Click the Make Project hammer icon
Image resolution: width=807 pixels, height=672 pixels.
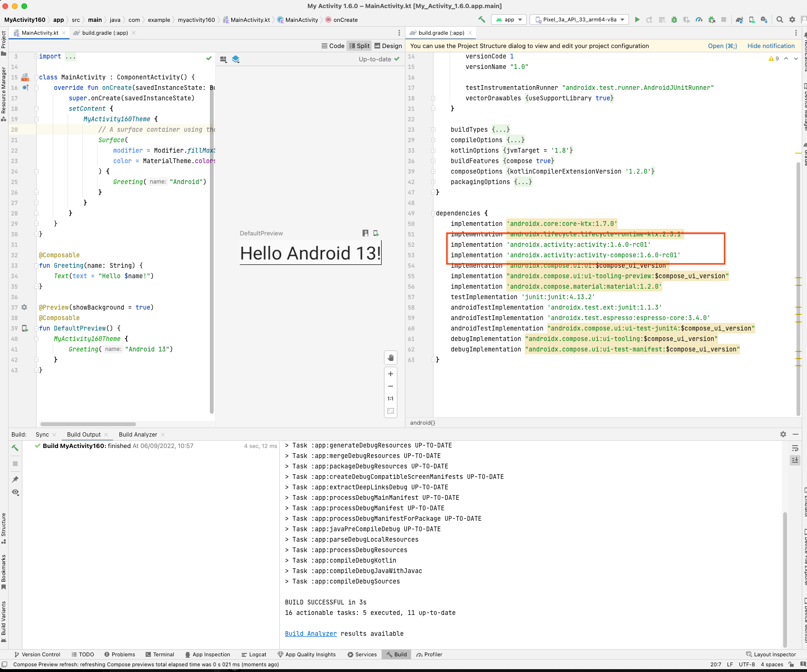coord(482,19)
